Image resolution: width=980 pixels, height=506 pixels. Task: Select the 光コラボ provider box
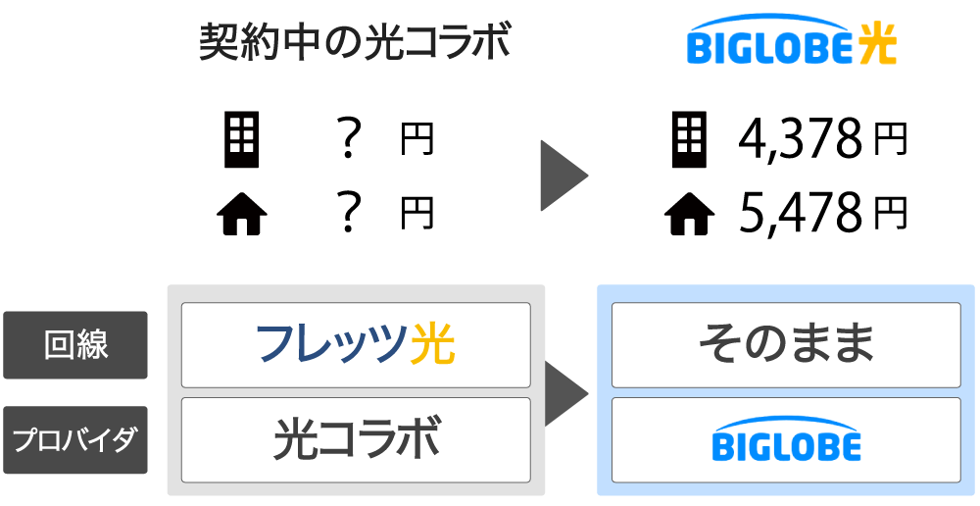356,439
